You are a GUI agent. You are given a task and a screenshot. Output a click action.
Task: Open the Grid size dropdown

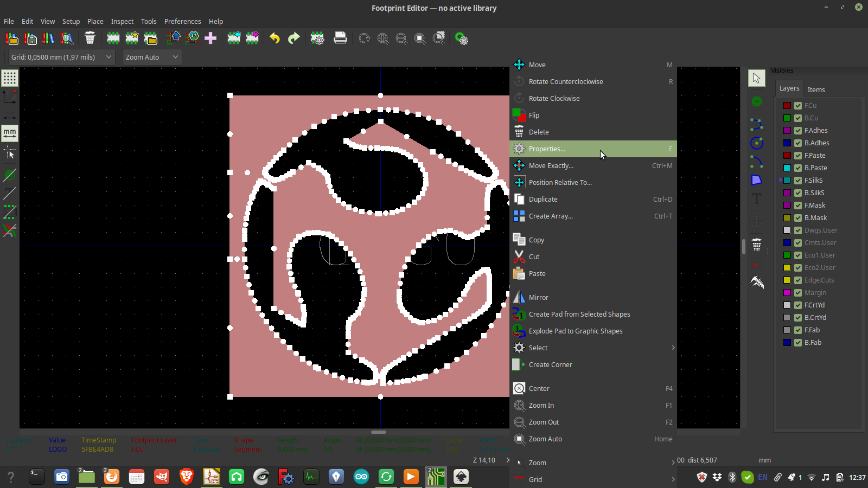[61, 57]
